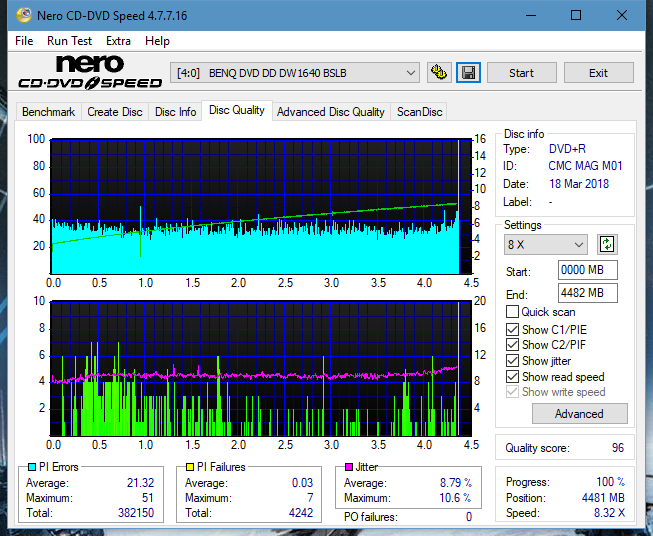Open the Help menu

click(x=157, y=41)
